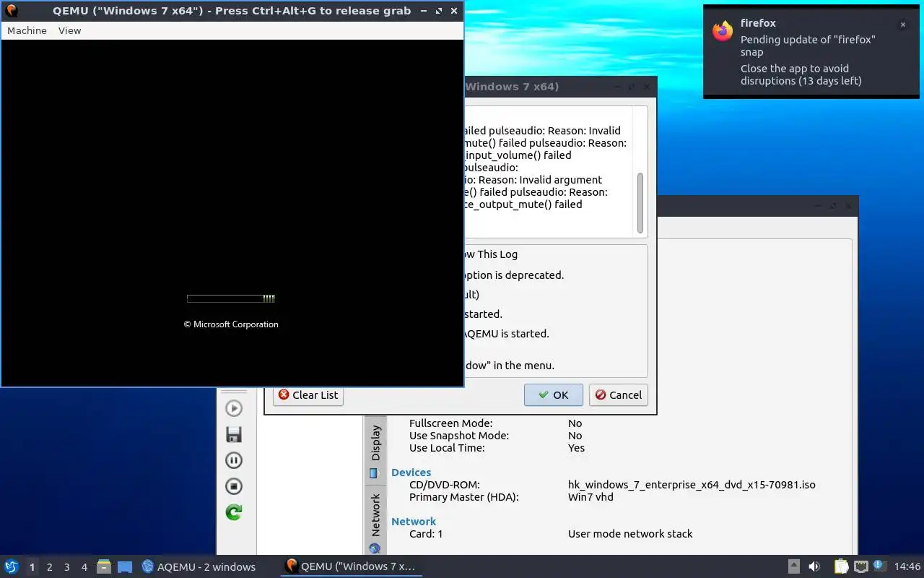Click the show desktop icon in taskbar
Screen dimensions: 924x578
pos(125,566)
